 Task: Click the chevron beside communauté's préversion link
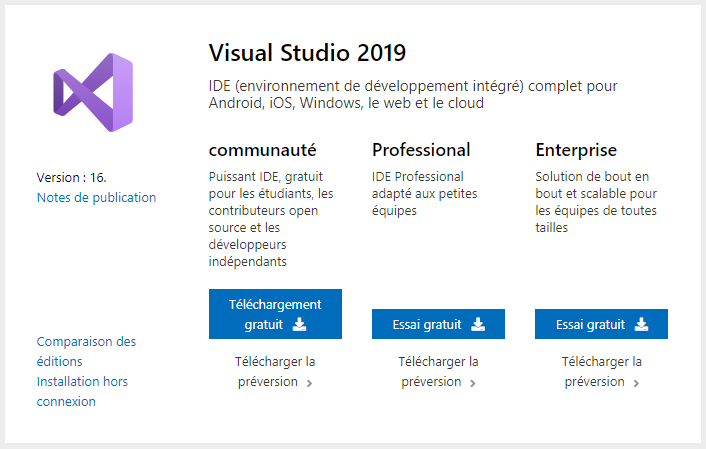coord(310,383)
